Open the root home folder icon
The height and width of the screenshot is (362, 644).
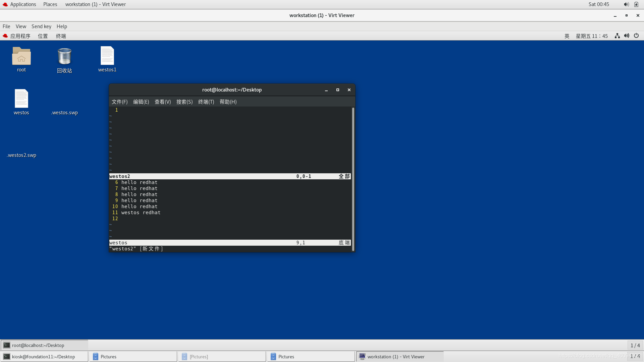pos(21,56)
